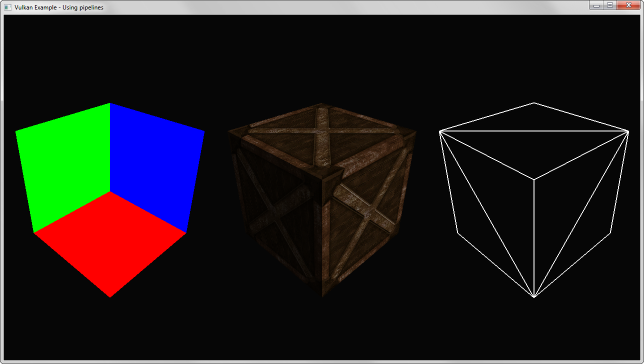Click the bottom vertex of the wireframe cube
This screenshot has height=364, width=644.
[x=534, y=297]
